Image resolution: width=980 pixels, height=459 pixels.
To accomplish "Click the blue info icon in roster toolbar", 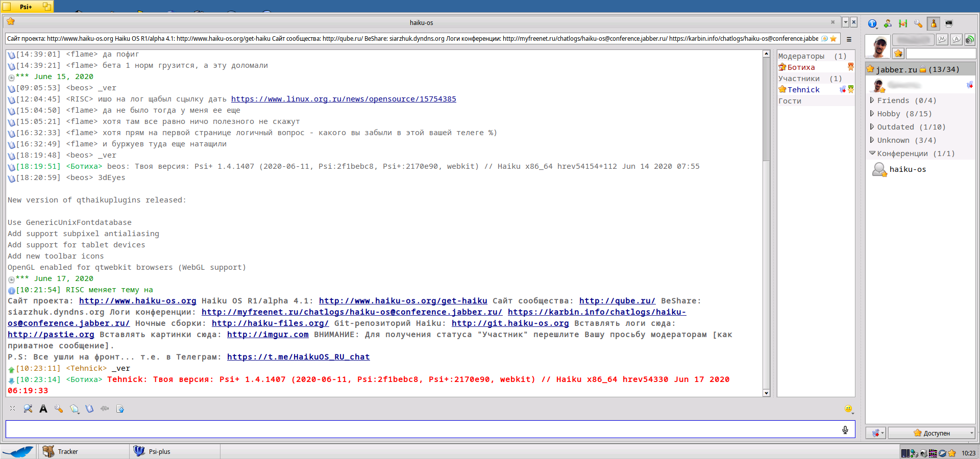I will pos(872,23).
